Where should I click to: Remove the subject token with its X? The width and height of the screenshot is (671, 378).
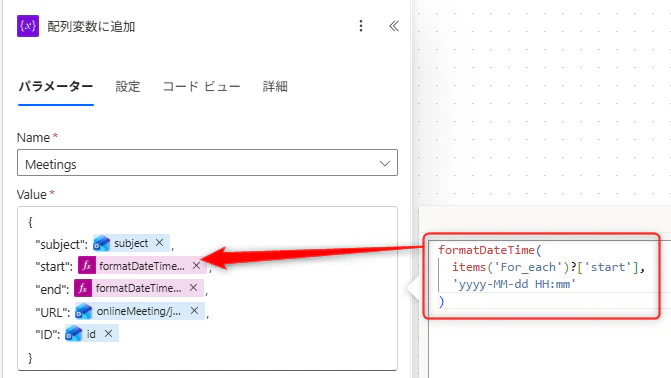160,243
